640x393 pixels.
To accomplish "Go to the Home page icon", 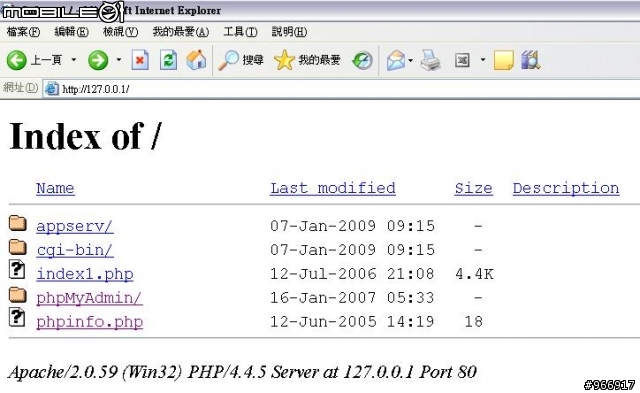I will click(x=196, y=60).
